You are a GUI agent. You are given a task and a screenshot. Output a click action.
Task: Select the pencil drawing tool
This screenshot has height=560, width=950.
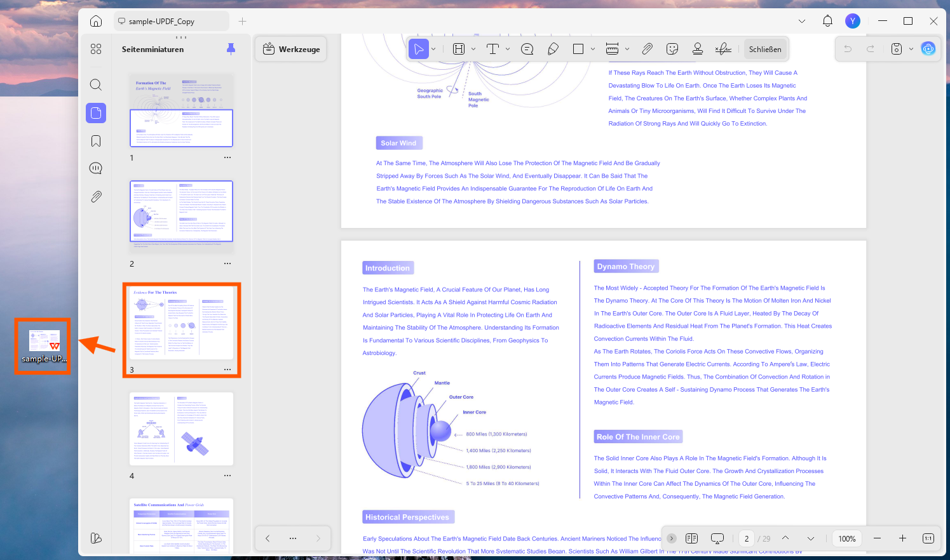click(553, 49)
